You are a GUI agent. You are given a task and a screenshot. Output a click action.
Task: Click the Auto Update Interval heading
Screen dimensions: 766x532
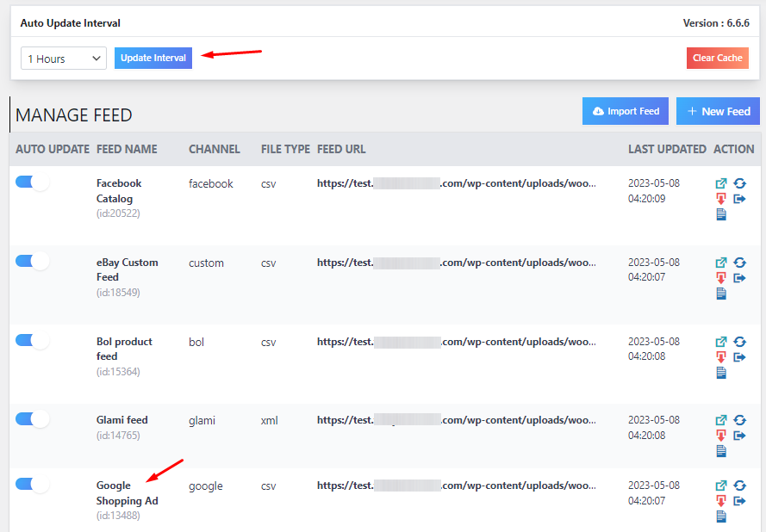click(71, 23)
